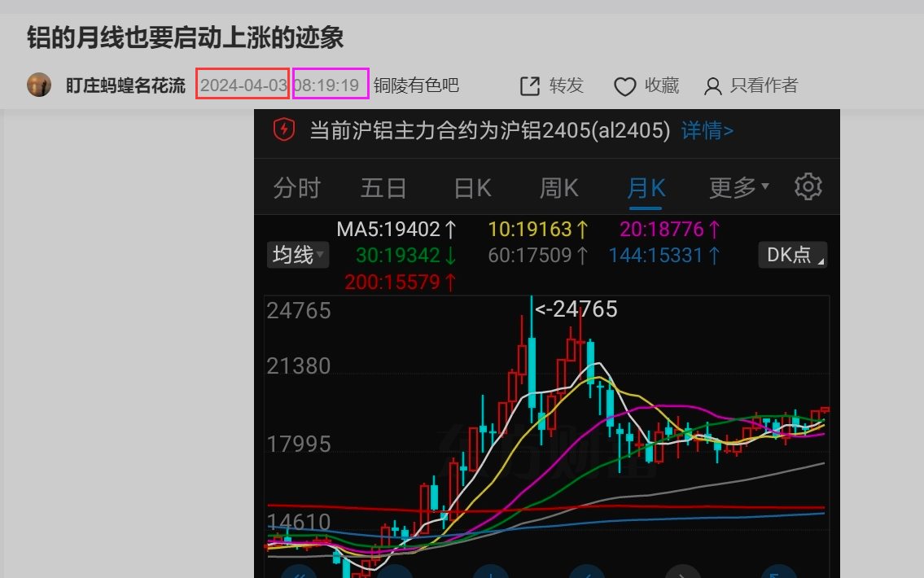Image resolution: width=924 pixels, height=578 pixels.
Task: Click the 收藏 label
Action: pyautogui.click(x=662, y=85)
